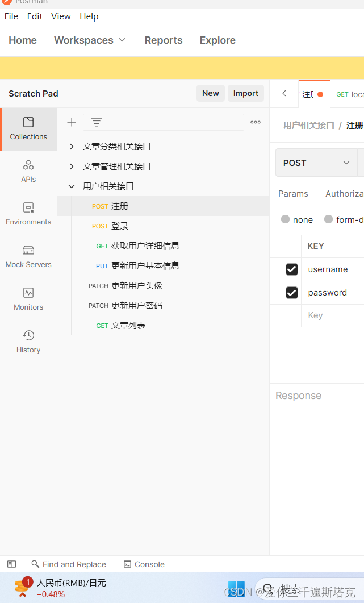Click the left arrow to scroll tabs back
Viewport: 364px width, 603px height.
tap(284, 93)
